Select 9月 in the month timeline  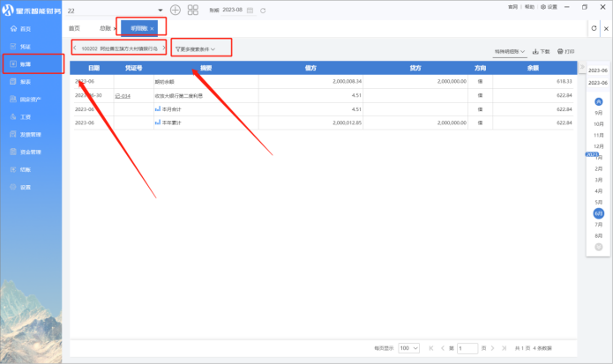pos(599,113)
